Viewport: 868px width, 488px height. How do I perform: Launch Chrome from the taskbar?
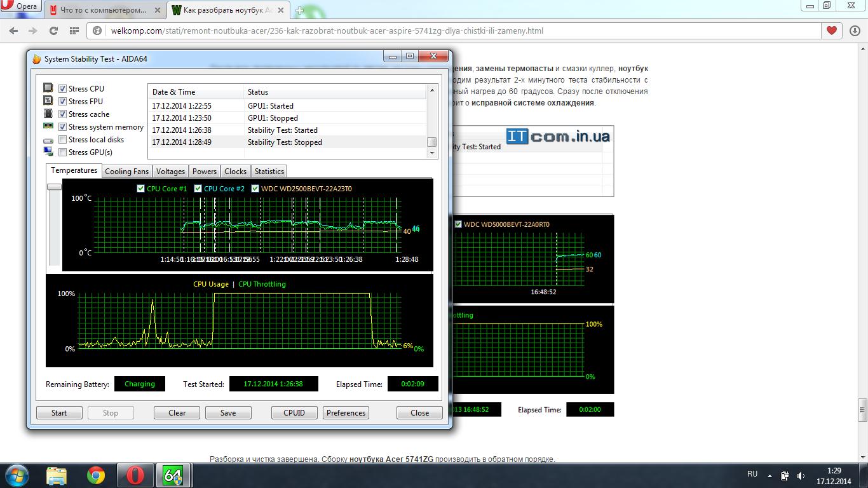click(96, 475)
